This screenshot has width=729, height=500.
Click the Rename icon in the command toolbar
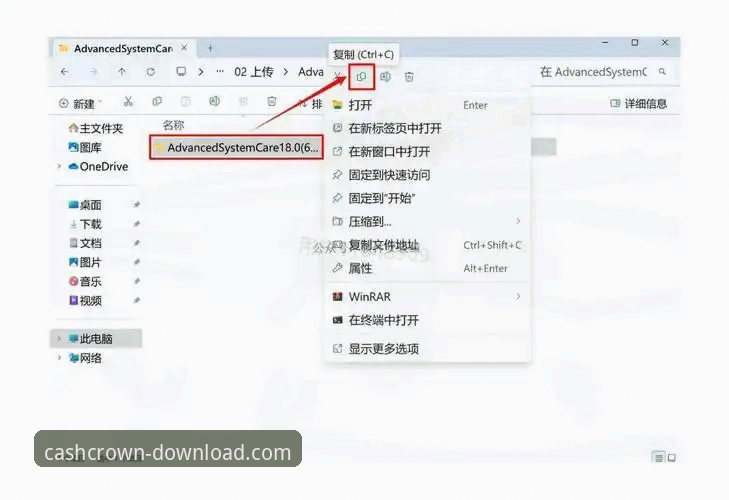coord(214,101)
